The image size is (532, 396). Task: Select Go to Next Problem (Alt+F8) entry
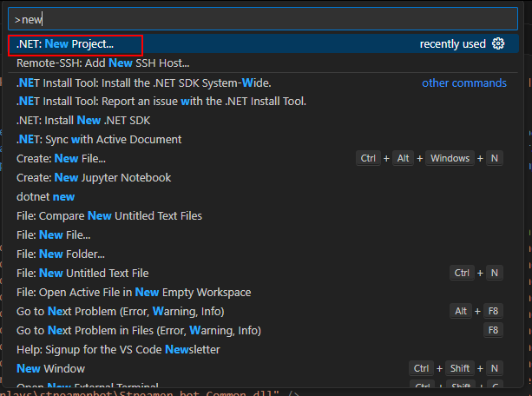click(120, 312)
